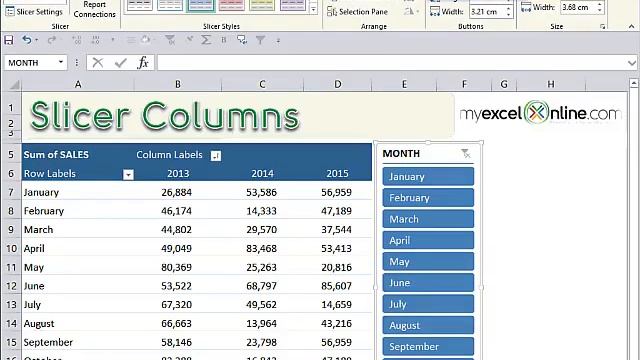Select the yellow slicer style thumbnail
The width and height of the screenshot is (640, 360).
[x=262, y=5]
